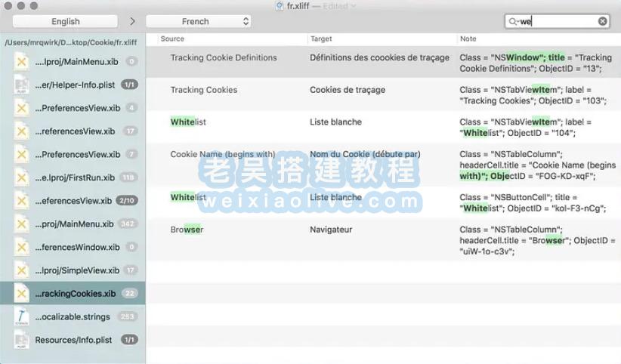Click the 22 badge on rackingCookies.xib
Screen dimensions: 621x364
tap(129, 294)
